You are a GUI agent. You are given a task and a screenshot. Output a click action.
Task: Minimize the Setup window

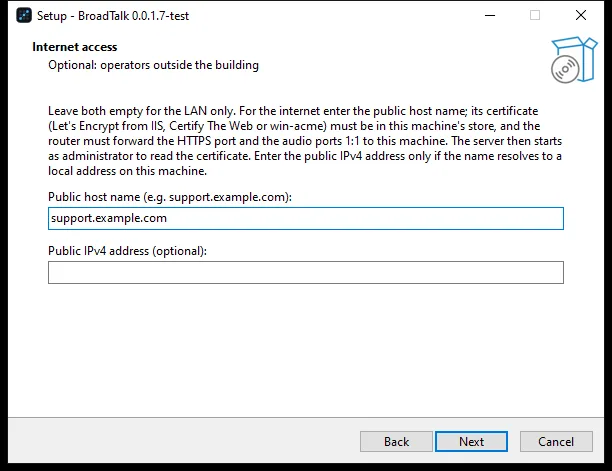[490, 16]
